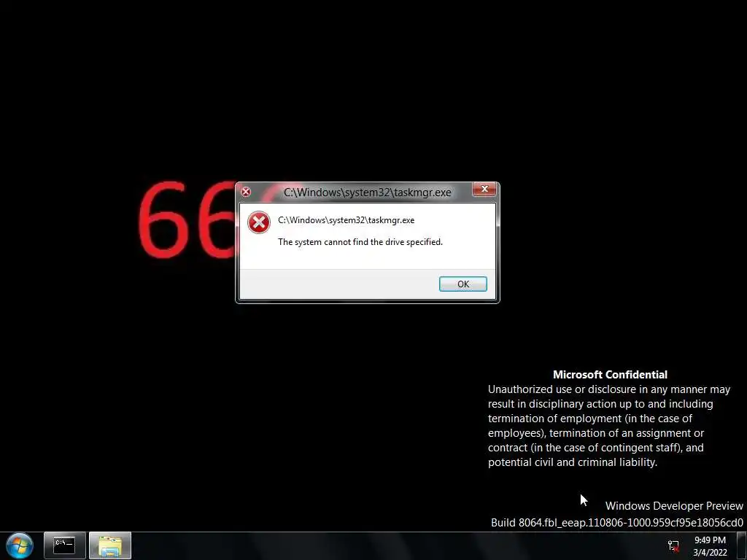Click the small error icon in the dialog title bar

pyautogui.click(x=246, y=192)
